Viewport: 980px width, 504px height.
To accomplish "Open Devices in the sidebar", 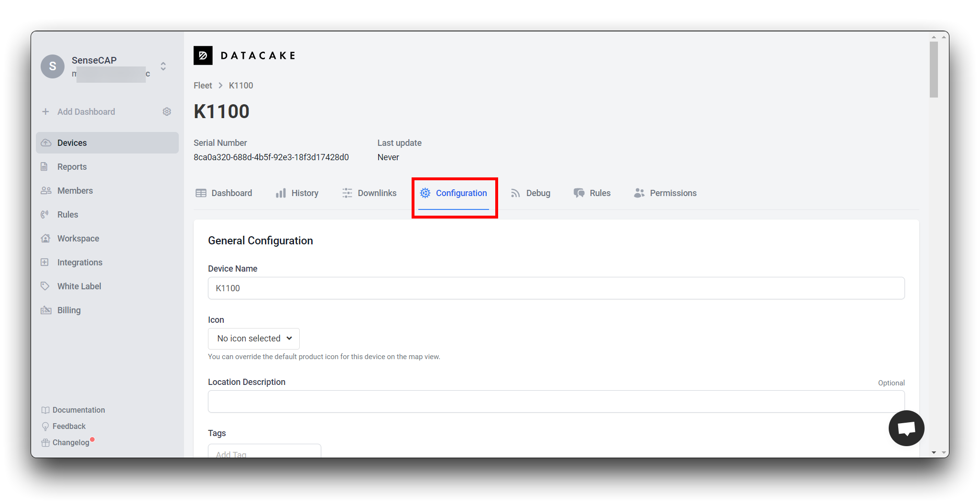I will click(107, 142).
